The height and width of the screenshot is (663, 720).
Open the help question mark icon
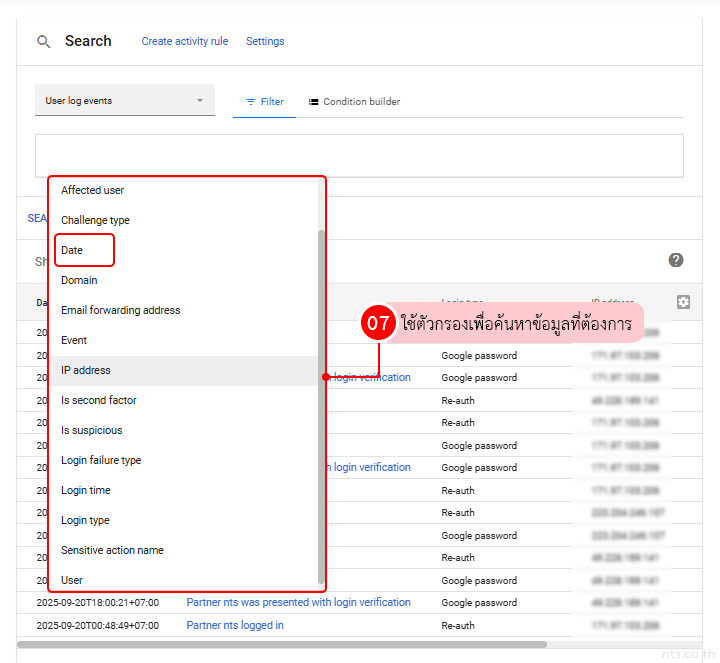coord(676,260)
